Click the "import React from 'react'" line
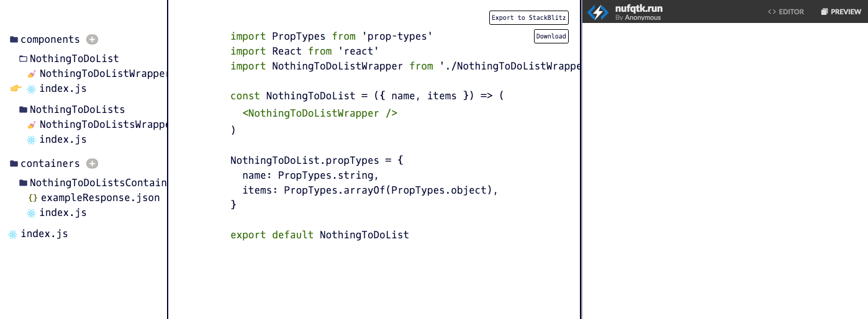This screenshot has height=319, width=868. pyautogui.click(x=304, y=52)
